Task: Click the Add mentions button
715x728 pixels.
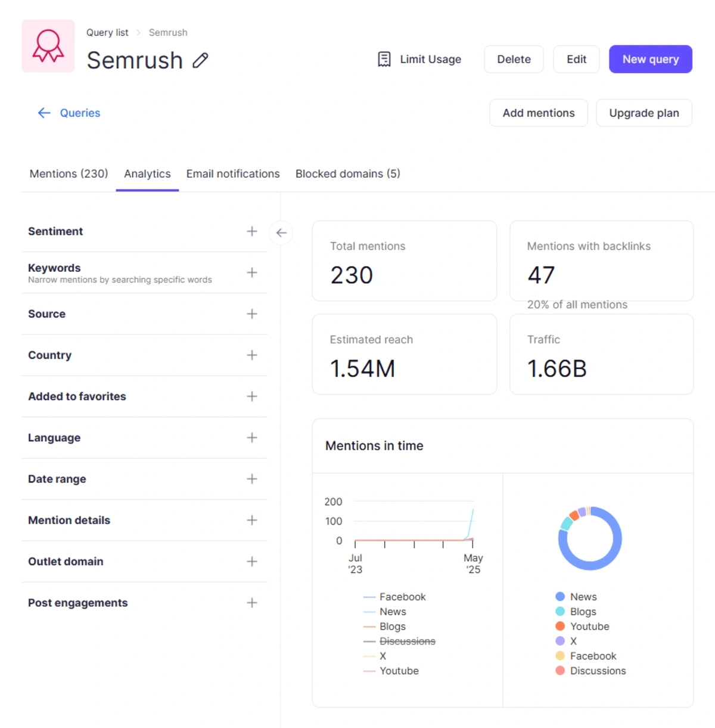Action: point(538,113)
